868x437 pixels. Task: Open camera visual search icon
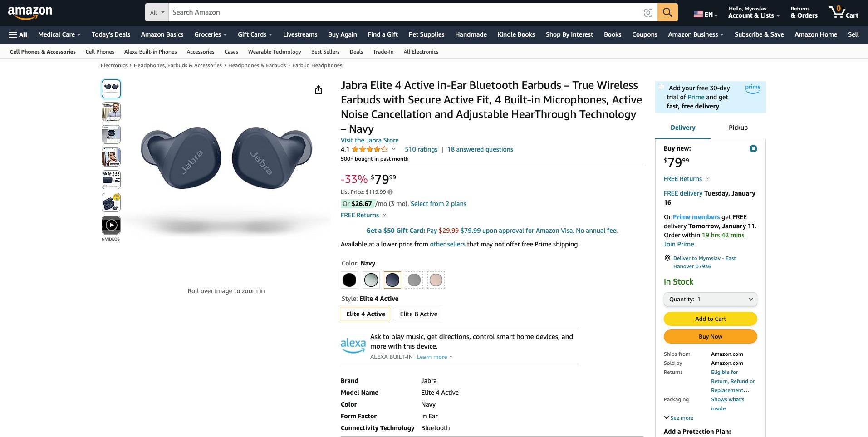[x=648, y=13]
